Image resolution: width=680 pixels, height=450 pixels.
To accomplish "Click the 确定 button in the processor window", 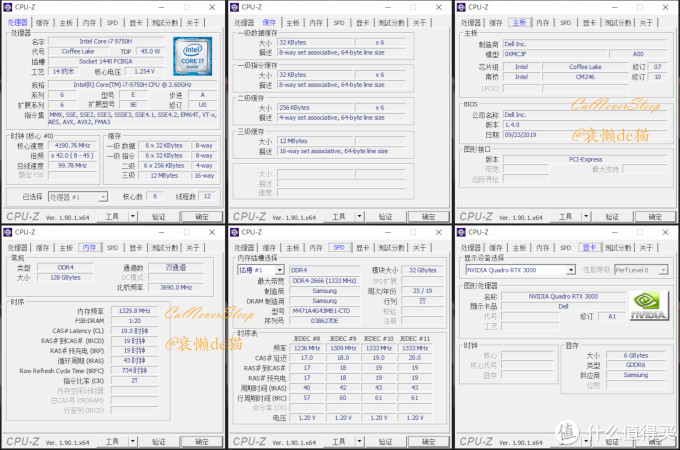I will 202,216.
